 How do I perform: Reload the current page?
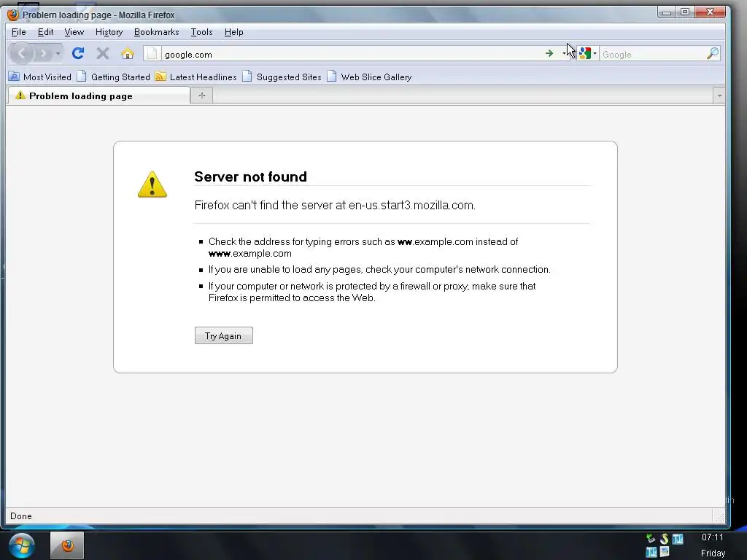click(78, 53)
